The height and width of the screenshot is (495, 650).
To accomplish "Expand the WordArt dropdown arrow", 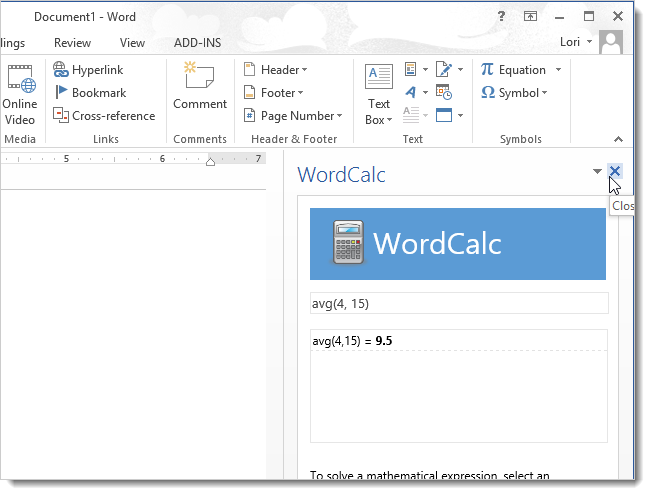I will tap(425, 92).
